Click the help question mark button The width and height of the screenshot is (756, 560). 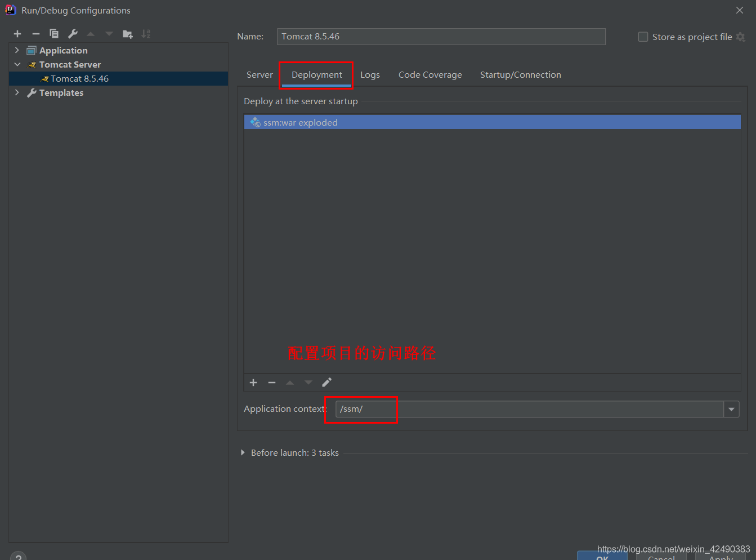tap(18, 557)
